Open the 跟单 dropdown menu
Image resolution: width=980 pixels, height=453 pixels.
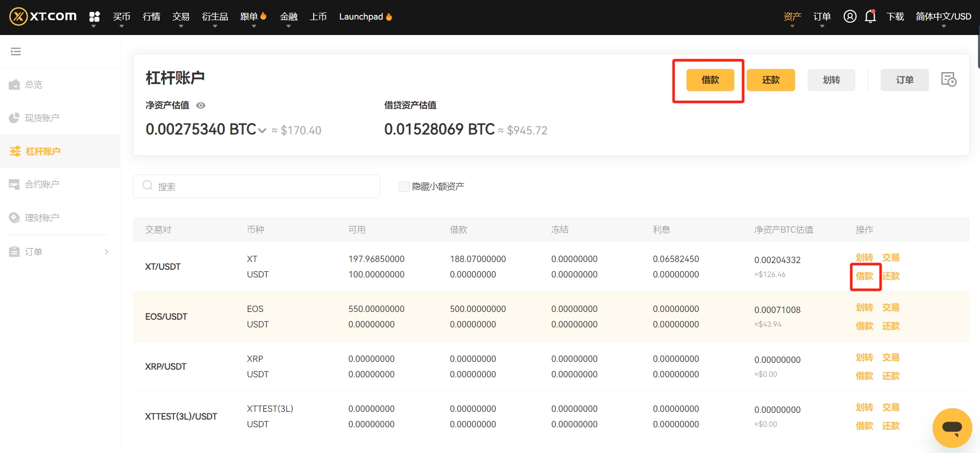point(253,17)
